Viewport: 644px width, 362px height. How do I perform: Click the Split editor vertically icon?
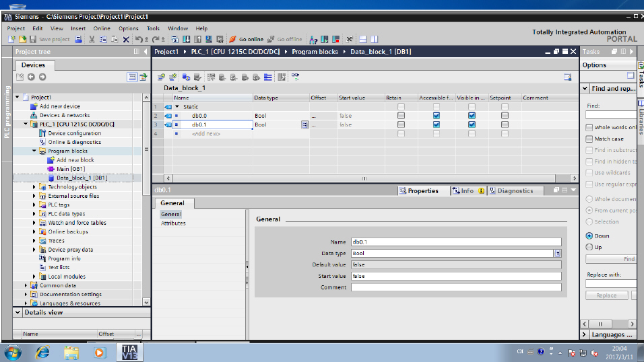[x=374, y=40]
